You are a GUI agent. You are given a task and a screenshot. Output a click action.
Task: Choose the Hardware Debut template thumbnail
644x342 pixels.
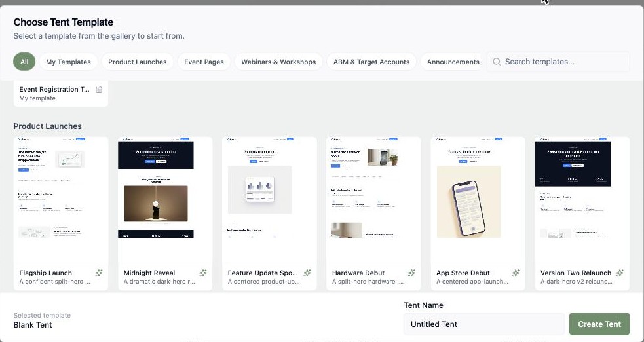[373, 200]
